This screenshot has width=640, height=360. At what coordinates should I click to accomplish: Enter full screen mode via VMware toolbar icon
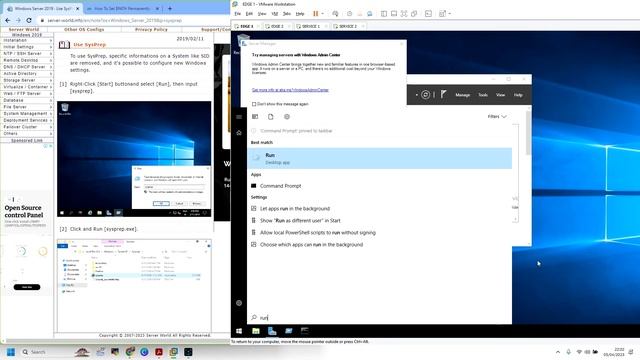[x=404, y=13]
